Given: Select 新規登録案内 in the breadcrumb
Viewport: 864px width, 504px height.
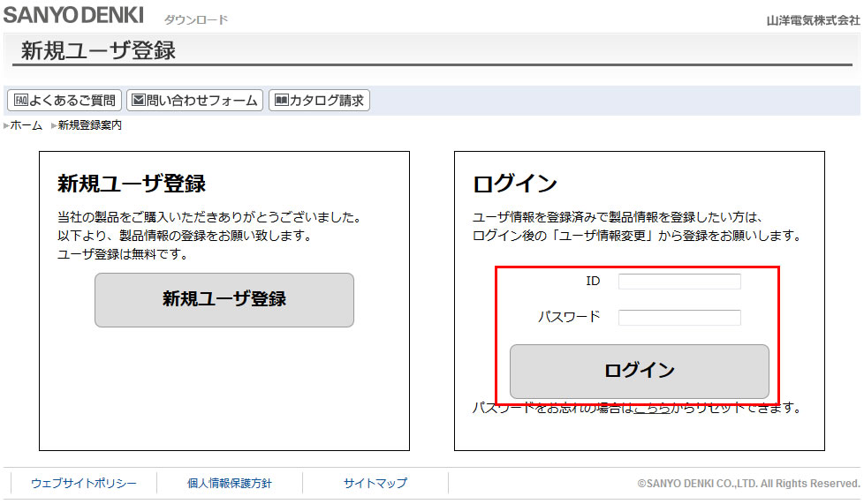Looking at the screenshot, I should [89, 126].
